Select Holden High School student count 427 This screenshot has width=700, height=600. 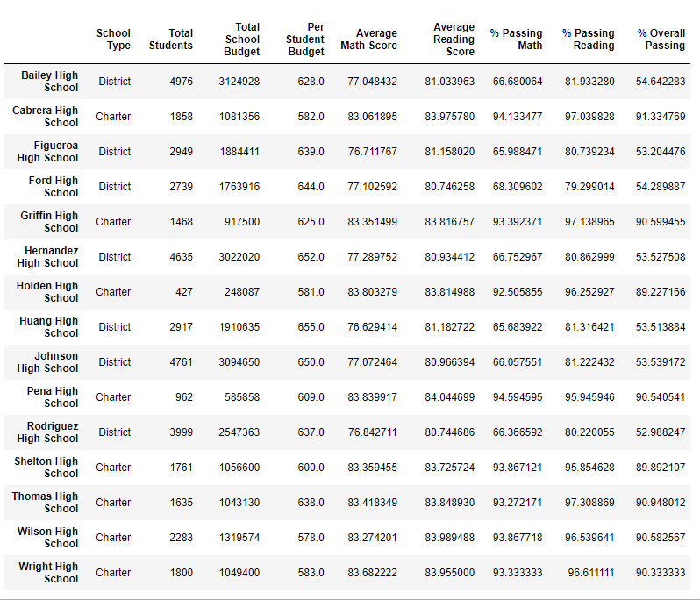[x=184, y=292]
